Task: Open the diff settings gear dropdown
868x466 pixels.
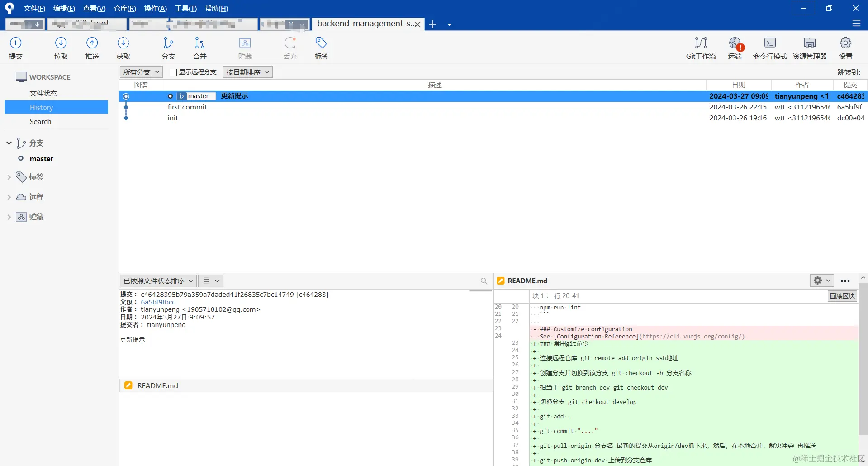Action: (x=822, y=281)
